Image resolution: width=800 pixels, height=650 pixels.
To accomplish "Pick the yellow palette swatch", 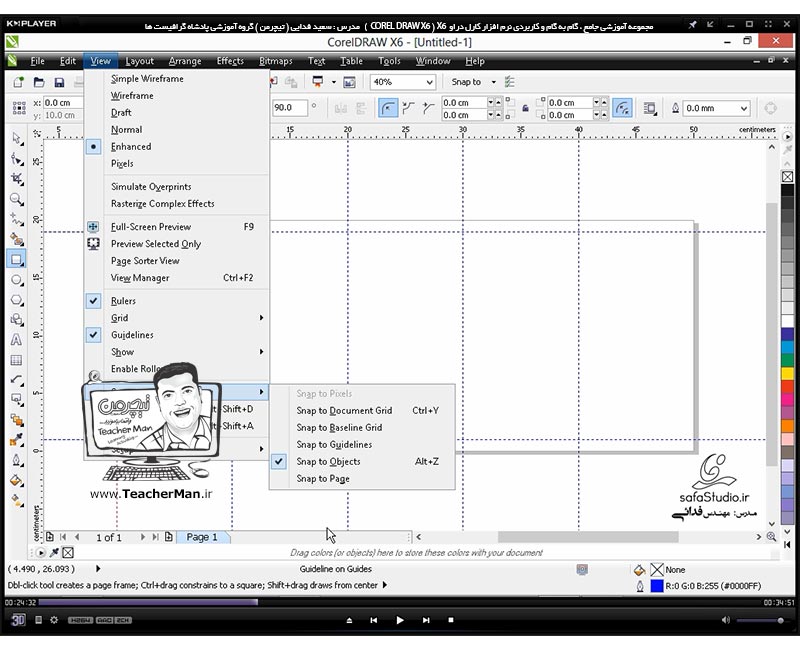I will 787,373.
